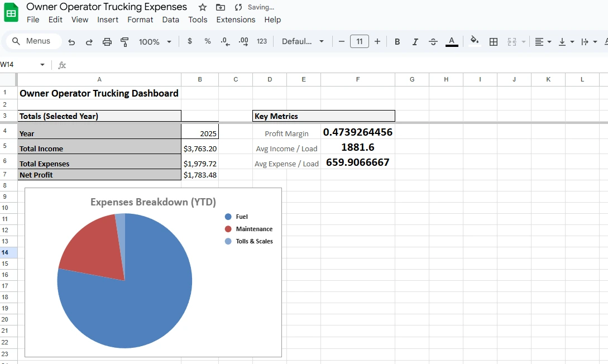Apply strikethrough formatting
608x364 pixels.
coord(433,41)
